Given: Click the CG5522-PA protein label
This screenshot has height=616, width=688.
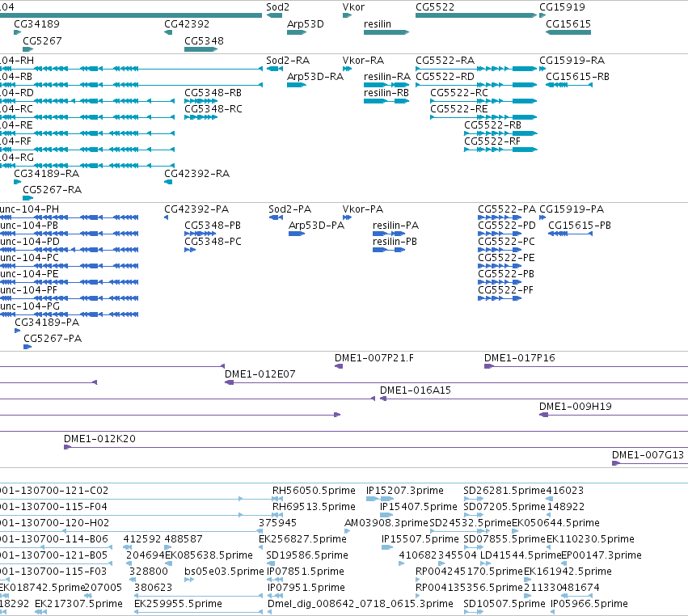Looking at the screenshot, I should click(507, 209).
